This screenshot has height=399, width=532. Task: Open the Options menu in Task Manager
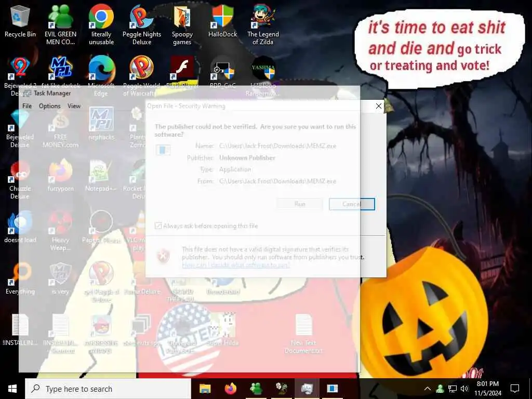coord(49,106)
